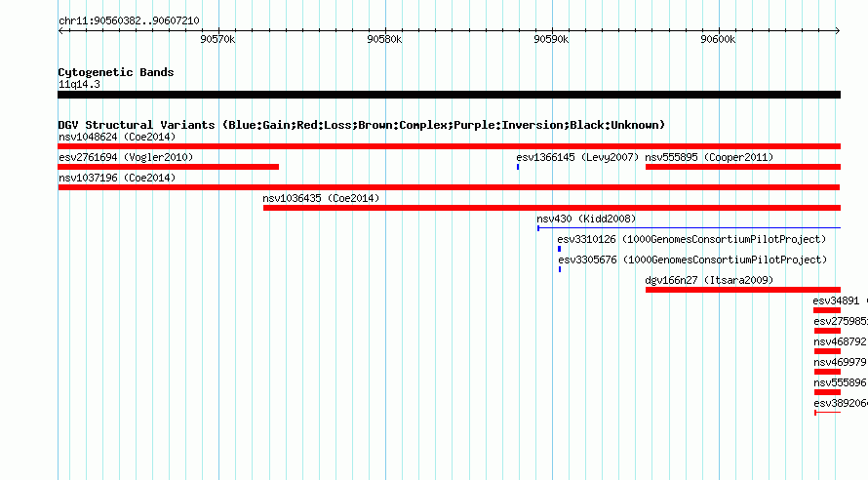Select the esv2761694 red loss bar

[x=169, y=167]
